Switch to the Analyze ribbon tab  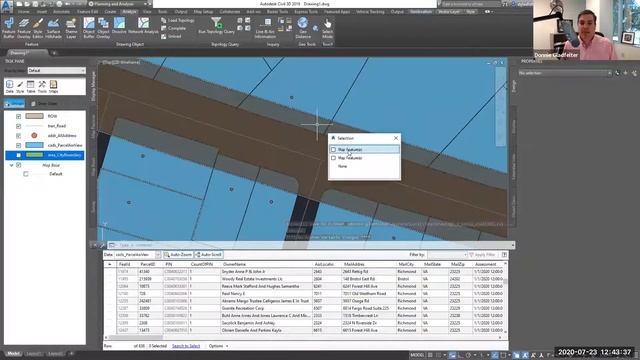pos(129,12)
